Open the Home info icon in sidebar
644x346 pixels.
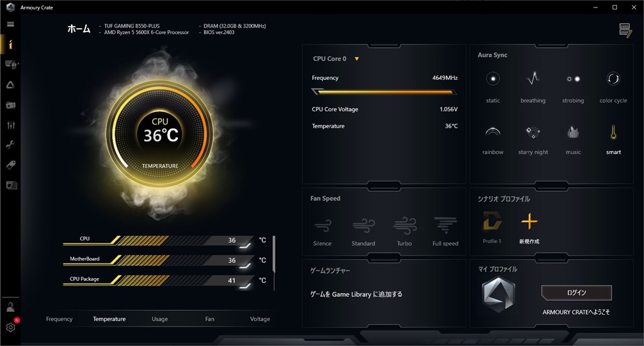pyautogui.click(x=11, y=45)
